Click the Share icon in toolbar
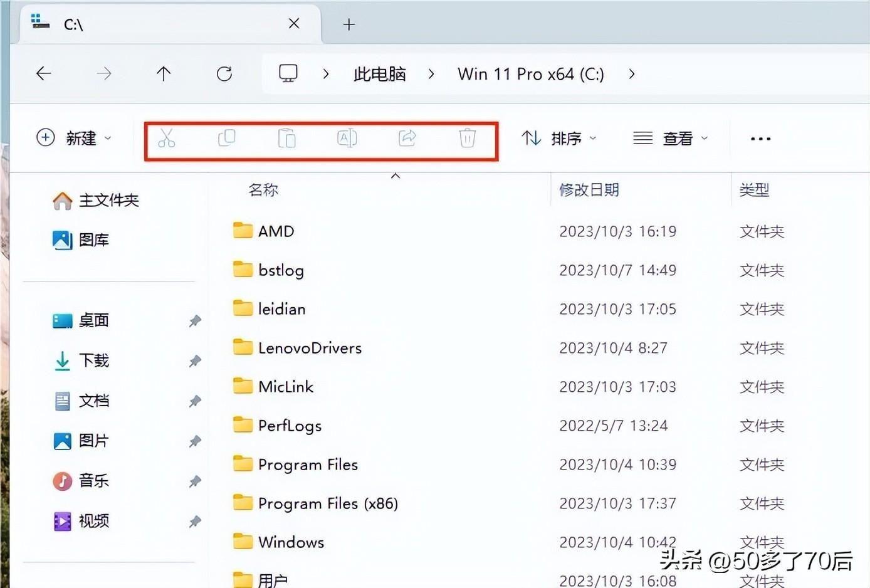The image size is (870, 588). point(407,138)
